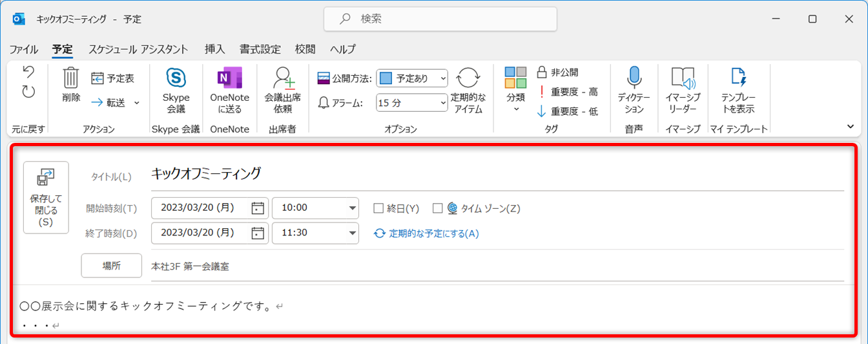Open 会議出席依頼 to invite attendees
Image resolution: width=868 pixels, height=344 pixels.
point(282,79)
